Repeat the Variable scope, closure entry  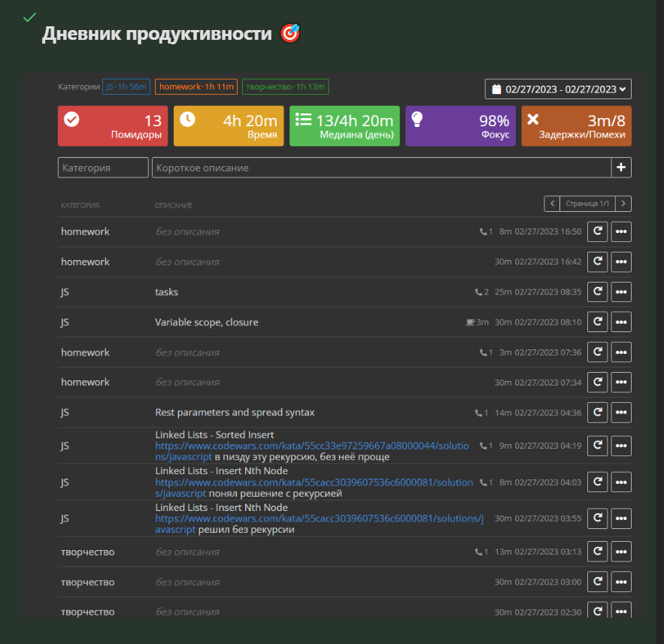[597, 322]
